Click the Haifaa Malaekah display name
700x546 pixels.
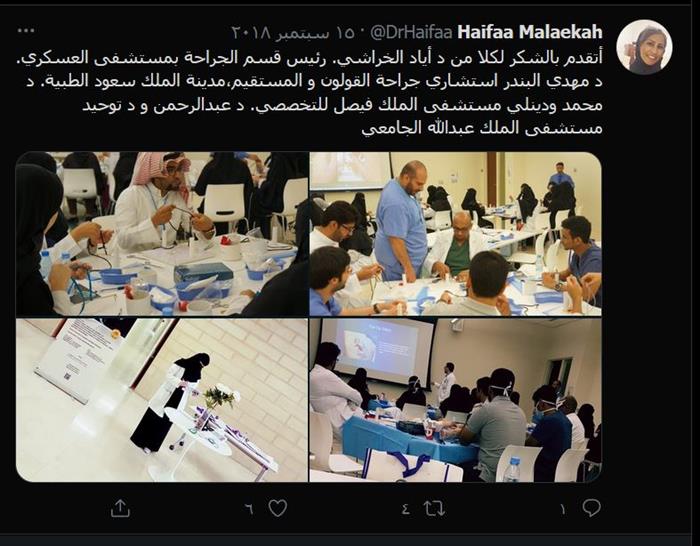[x=530, y=32]
